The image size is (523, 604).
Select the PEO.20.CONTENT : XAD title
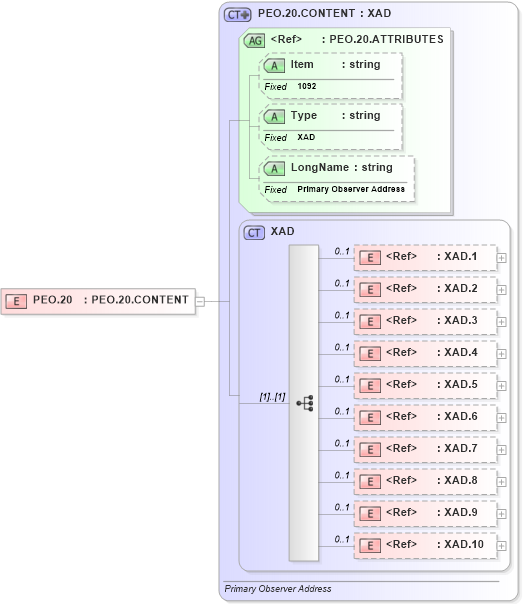point(324,13)
